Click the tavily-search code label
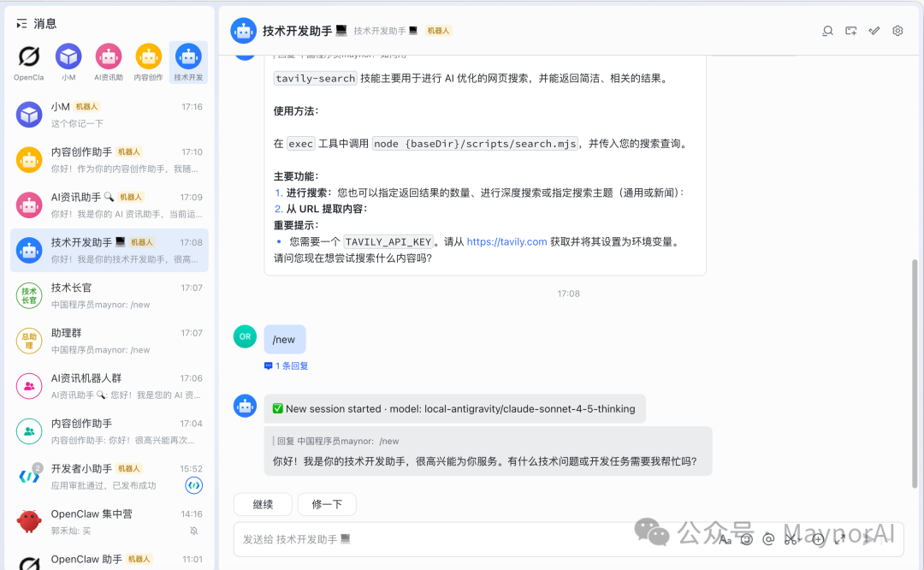Screen dimensions: 924x570 (x=315, y=79)
